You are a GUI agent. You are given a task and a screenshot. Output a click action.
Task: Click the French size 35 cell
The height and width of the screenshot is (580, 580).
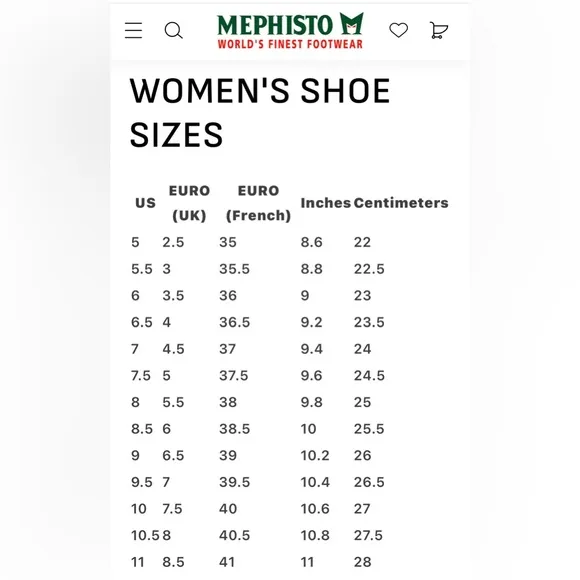[228, 242]
